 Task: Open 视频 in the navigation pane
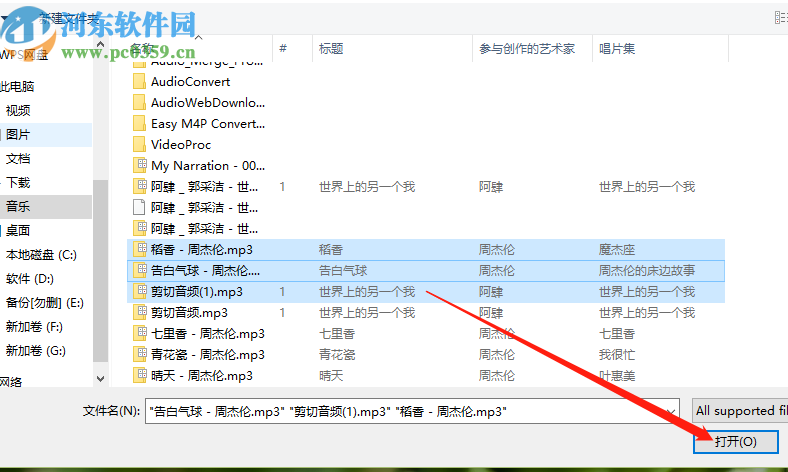click(x=18, y=110)
